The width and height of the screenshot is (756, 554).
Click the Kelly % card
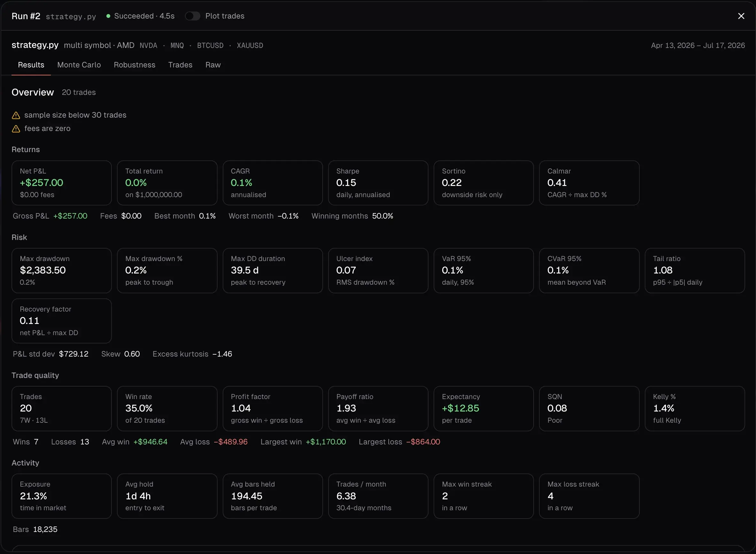[x=695, y=408]
